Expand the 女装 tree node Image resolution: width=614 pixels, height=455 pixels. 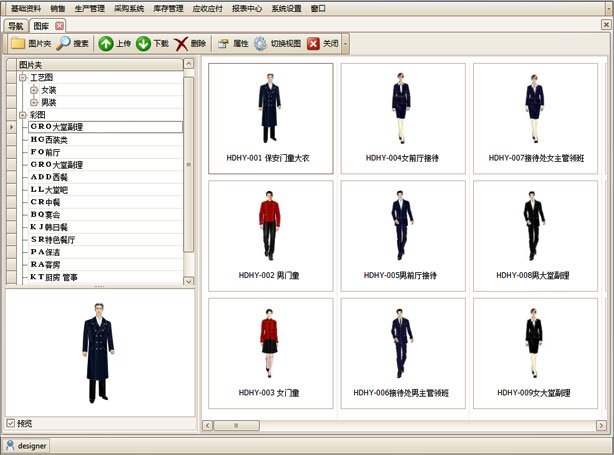(34, 90)
